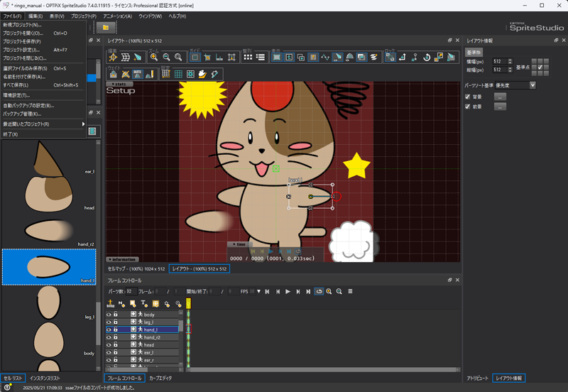
Task: Play the animation in frame control
Action: tap(288, 291)
